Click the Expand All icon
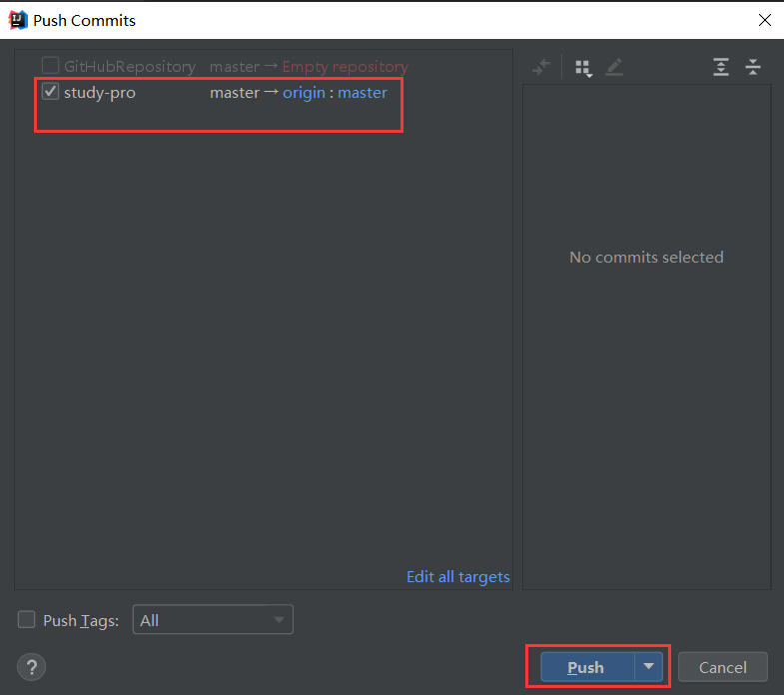 tap(721, 67)
